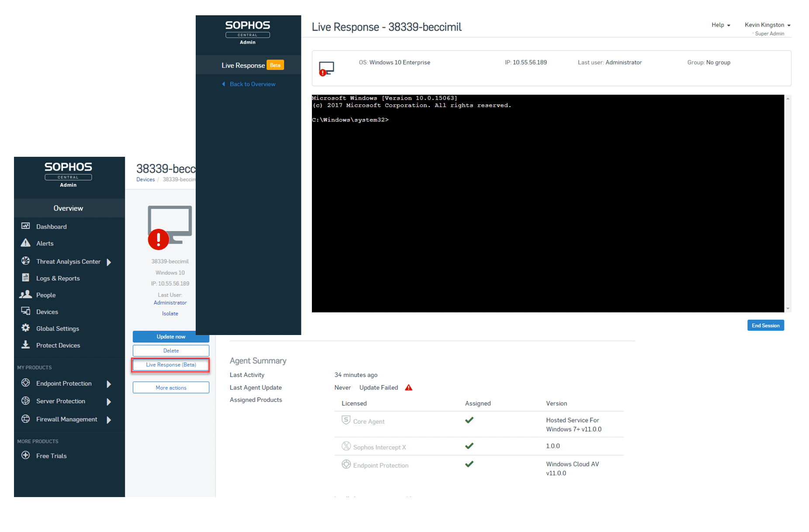809x532 pixels.
Task: Click the Live Response (Beta) button
Action: tap(171, 365)
